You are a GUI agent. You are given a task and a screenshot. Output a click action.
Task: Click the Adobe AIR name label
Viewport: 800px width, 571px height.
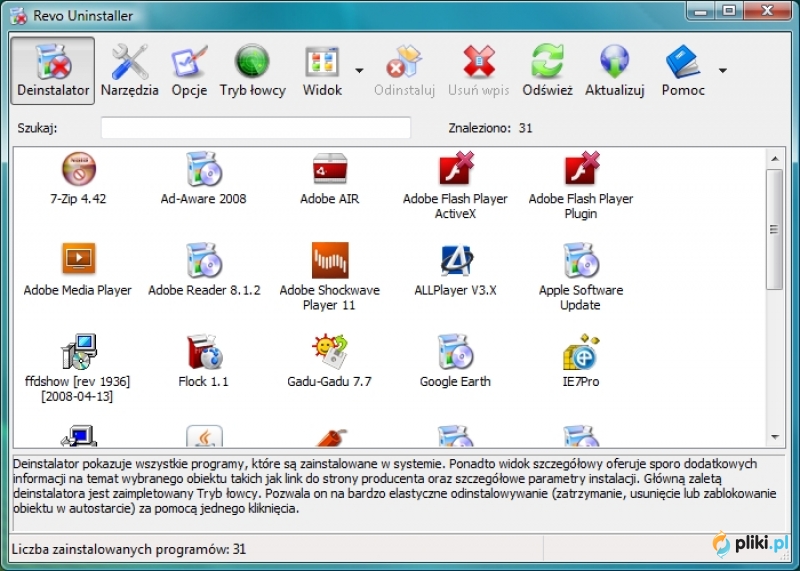pyautogui.click(x=330, y=198)
